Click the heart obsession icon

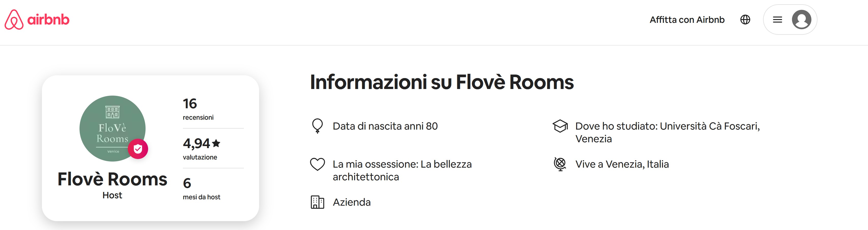coord(317,164)
